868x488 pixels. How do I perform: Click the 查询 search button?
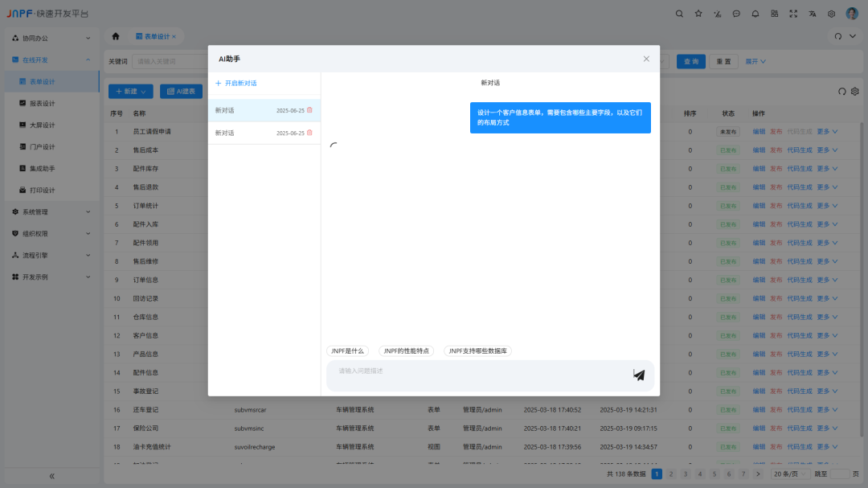coord(691,60)
